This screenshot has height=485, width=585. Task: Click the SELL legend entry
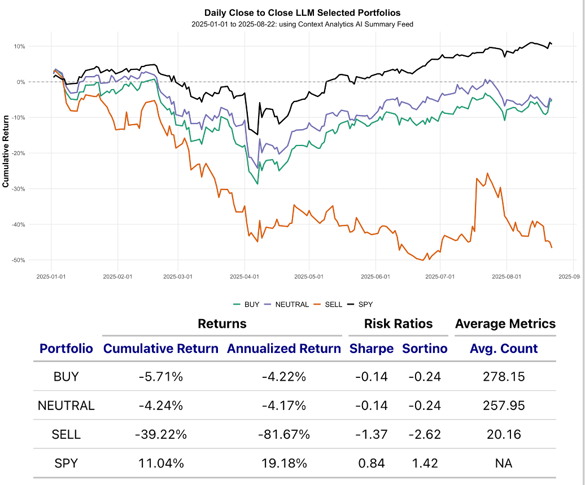click(328, 304)
